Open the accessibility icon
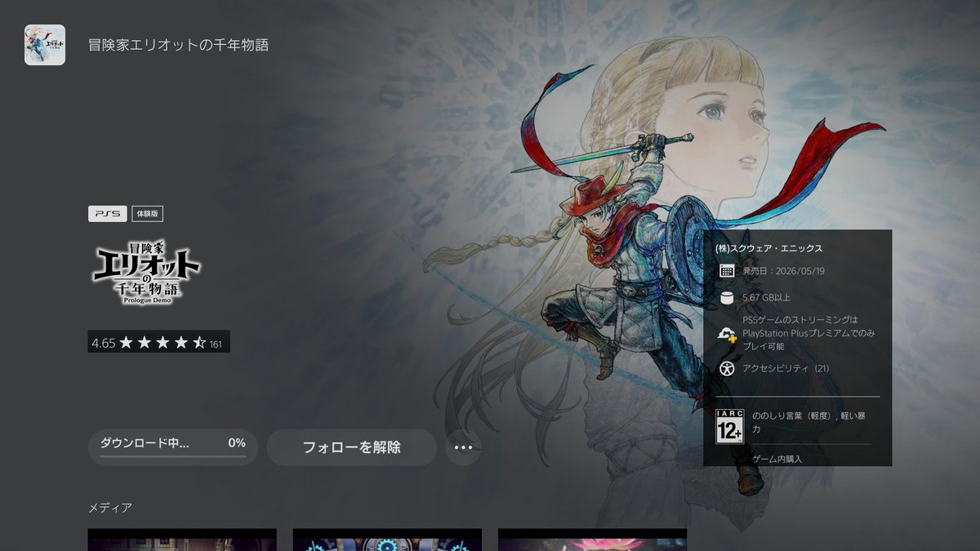 (727, 368)
